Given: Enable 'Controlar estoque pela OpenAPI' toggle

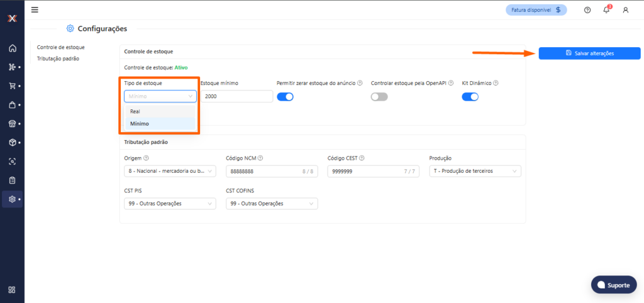Looking at the screenshot, I should pos(379,96).
